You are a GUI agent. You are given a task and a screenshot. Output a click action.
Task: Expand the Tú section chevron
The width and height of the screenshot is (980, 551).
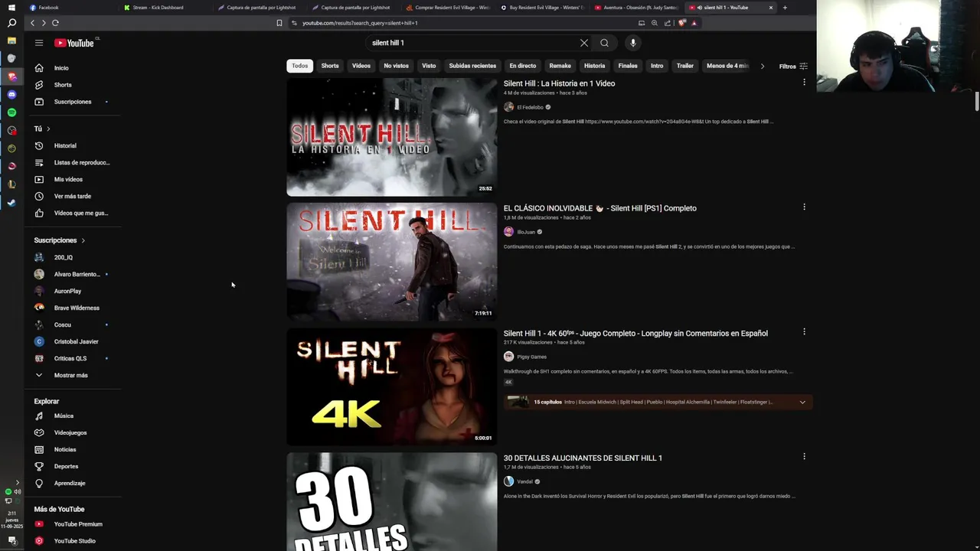click(x=48, y=129)
